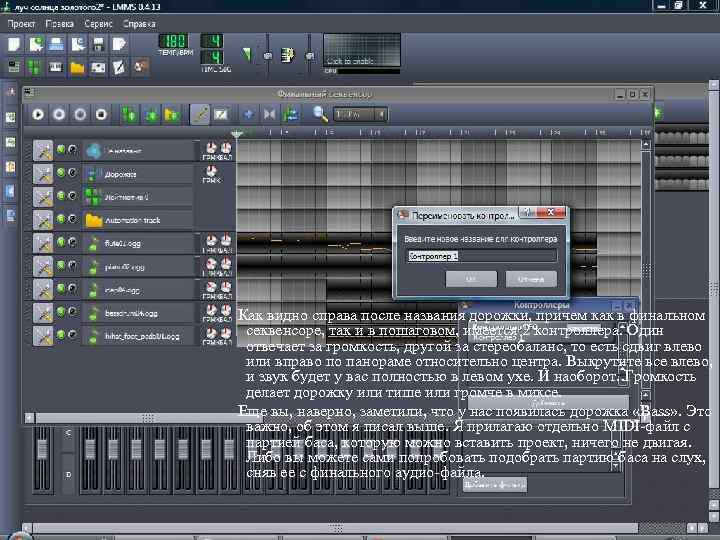720x540 pixels.
Task: Open the Проект menu
Action: pyautogui.click(x=22, y=21)
